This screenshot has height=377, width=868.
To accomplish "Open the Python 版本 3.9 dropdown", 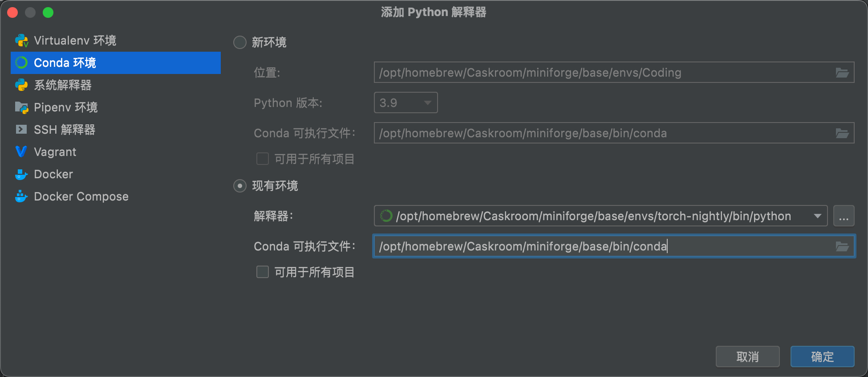I will [406, 103].
